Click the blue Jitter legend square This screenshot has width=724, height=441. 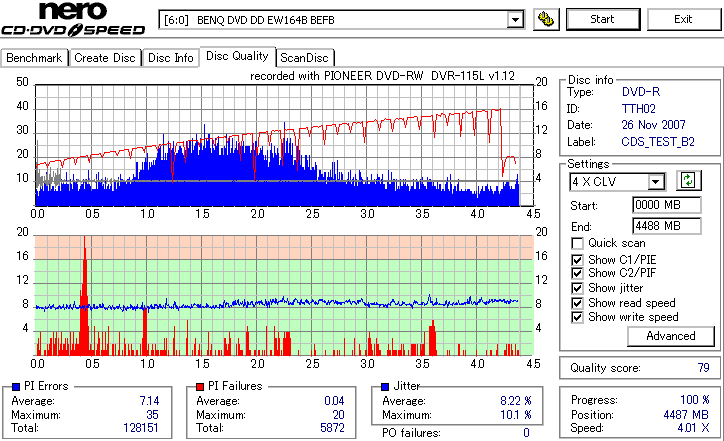pos(385,387)
